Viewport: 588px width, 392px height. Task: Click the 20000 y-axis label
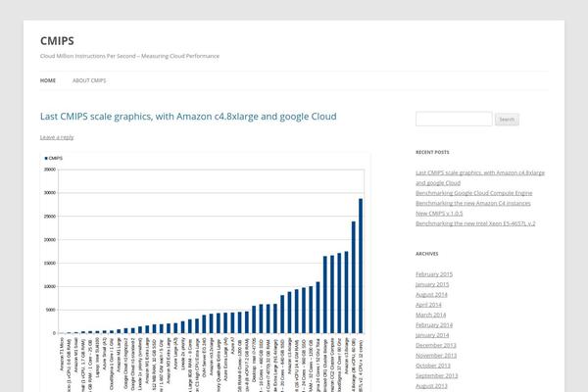(x=50, y=240)
